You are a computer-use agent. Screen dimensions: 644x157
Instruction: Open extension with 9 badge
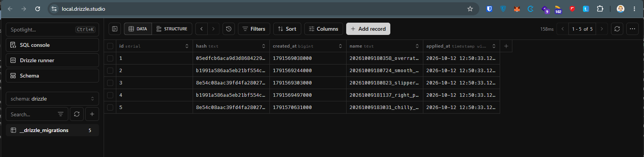pos(545,9)
